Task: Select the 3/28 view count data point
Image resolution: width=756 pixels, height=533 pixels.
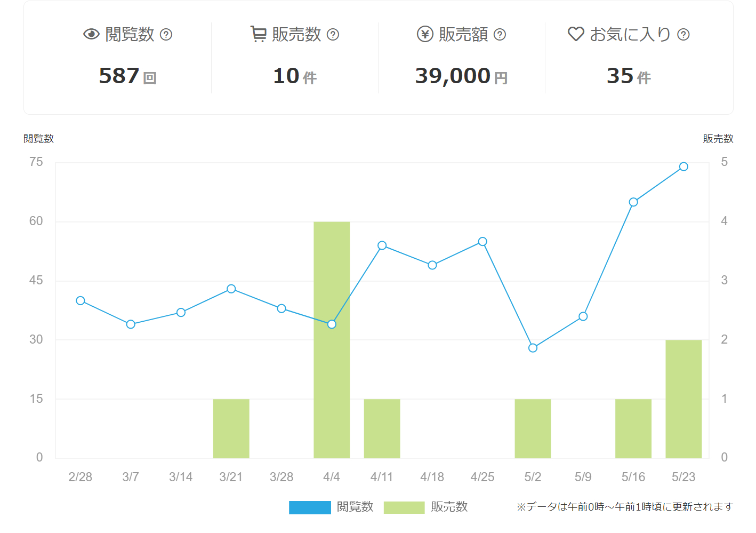Action: [x=282, y=308]
